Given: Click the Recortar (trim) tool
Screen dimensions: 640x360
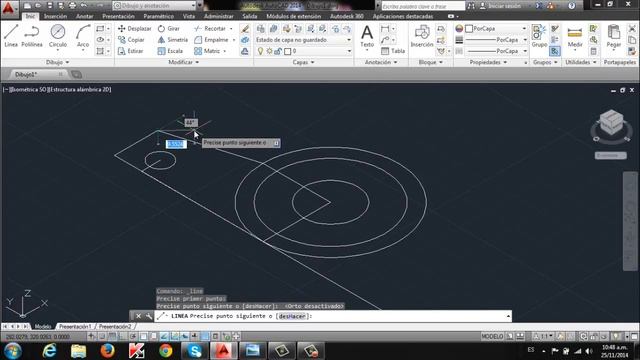Looking at the screenshot, I should click(210, 29).
